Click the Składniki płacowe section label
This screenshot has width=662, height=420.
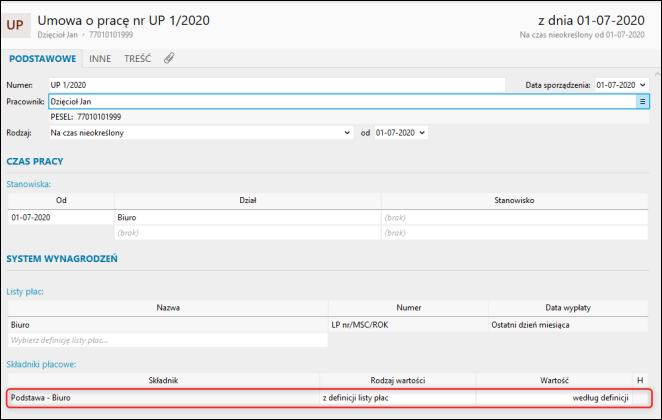pos(41,364)
